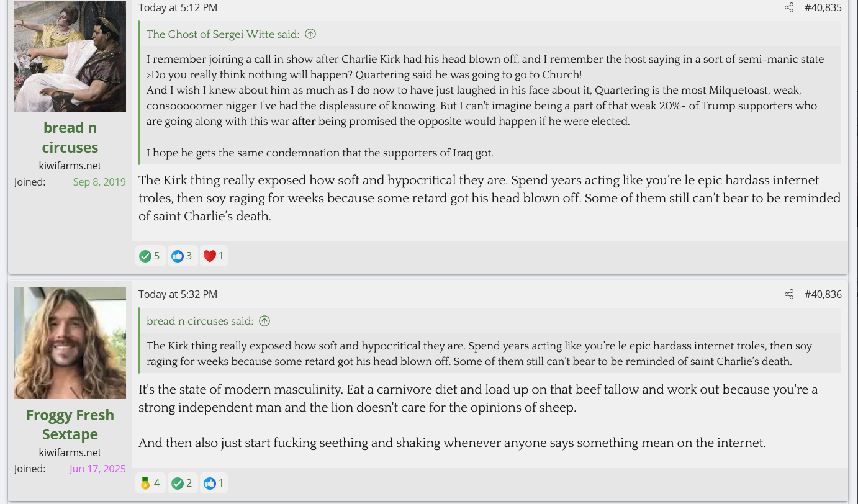
Task: Click bread n circuses avatar image
Action: [x=70, y=56]
